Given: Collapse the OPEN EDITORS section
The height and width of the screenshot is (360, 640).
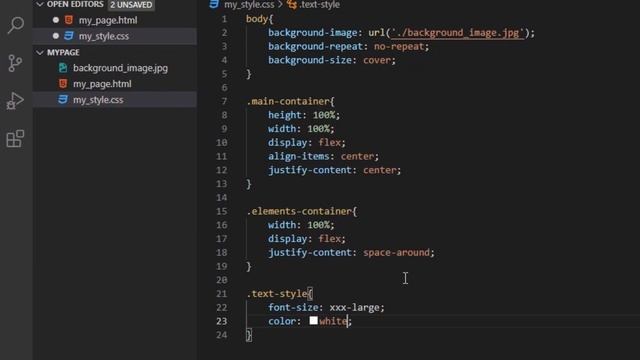Looking at the screenshot, I should 40,4.
